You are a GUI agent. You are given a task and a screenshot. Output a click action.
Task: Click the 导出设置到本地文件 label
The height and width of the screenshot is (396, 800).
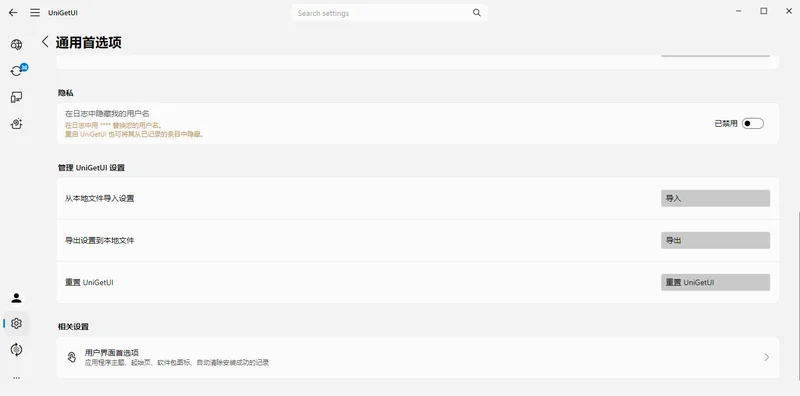(x=99, y=240)
